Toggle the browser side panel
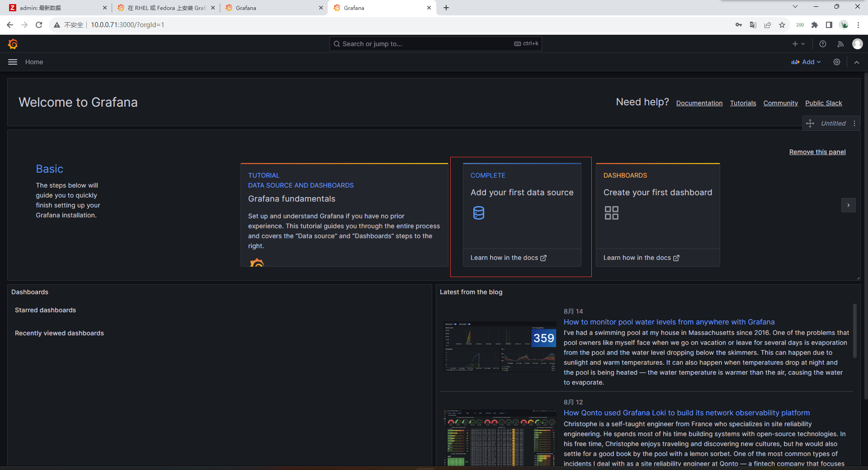 (829, 25)
